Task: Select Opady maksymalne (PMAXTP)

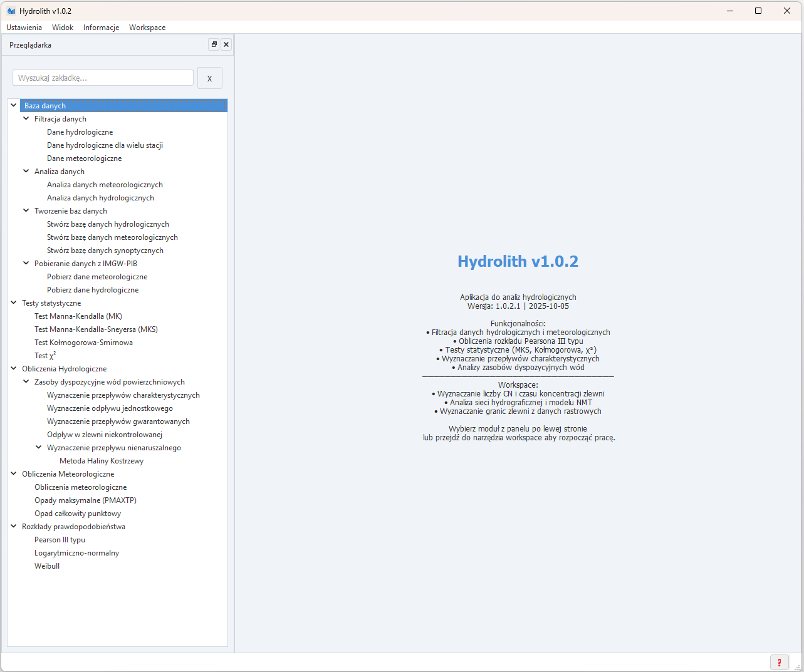Action: tap(85, 500)
